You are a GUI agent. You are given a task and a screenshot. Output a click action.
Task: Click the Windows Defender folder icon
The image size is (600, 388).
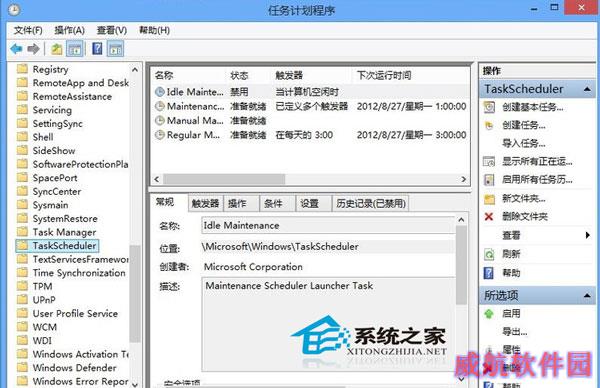pos(23,367)
